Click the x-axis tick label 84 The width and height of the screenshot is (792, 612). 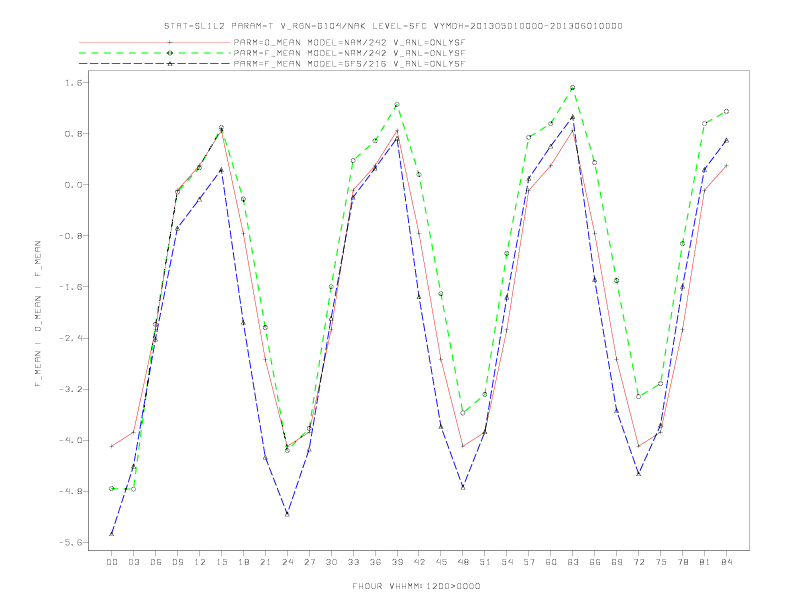click(727, 562)
